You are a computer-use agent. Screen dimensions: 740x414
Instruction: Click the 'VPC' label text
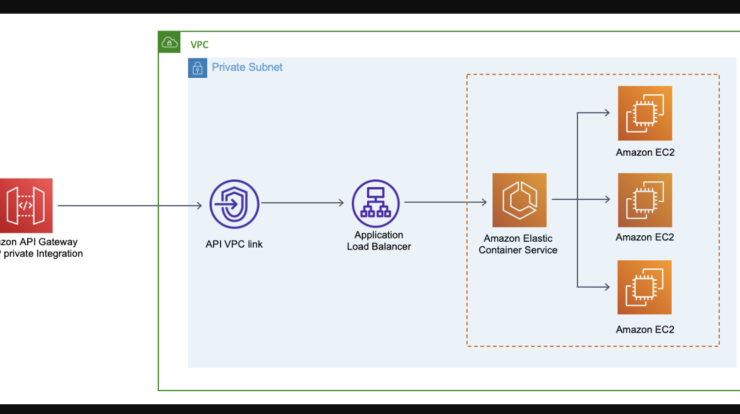199,45
